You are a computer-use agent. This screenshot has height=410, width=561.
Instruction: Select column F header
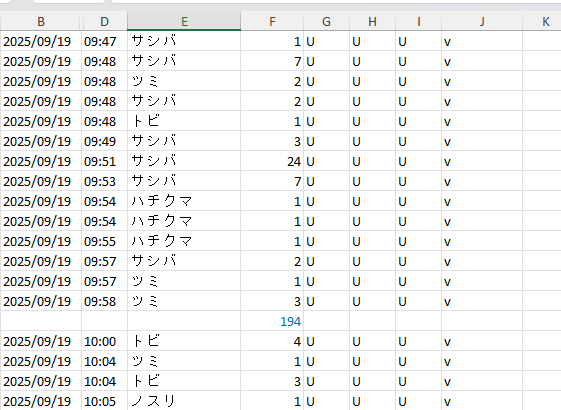(272, 21)
